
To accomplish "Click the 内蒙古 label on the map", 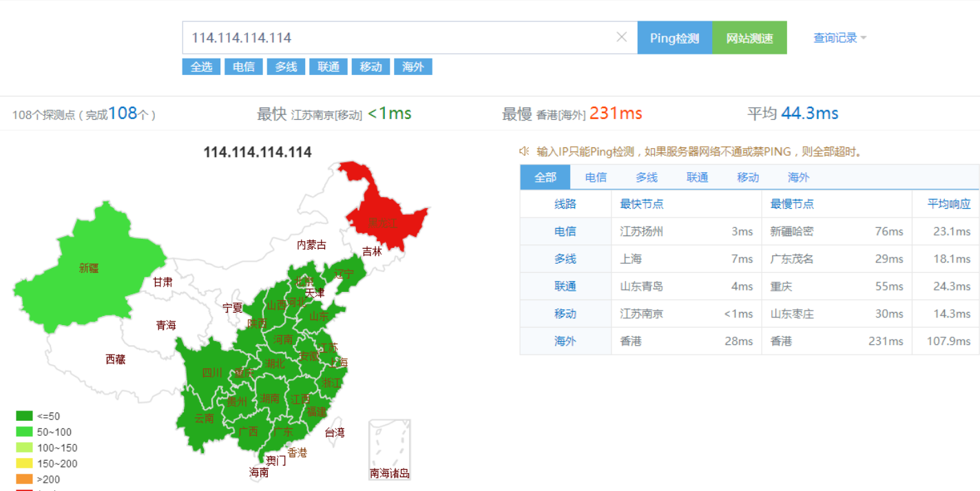I will tap(311, 244).
